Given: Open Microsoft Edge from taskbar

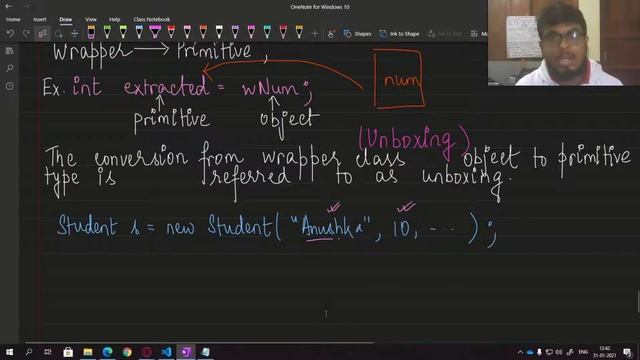Looking at the screenshot, I should click(107, 352).
